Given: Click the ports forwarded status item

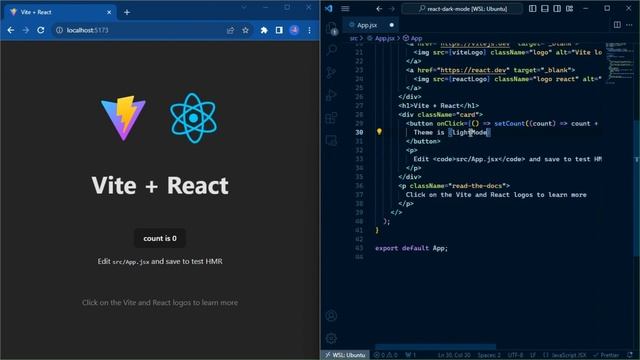Looking at the screenshot, I should (411, 355).
